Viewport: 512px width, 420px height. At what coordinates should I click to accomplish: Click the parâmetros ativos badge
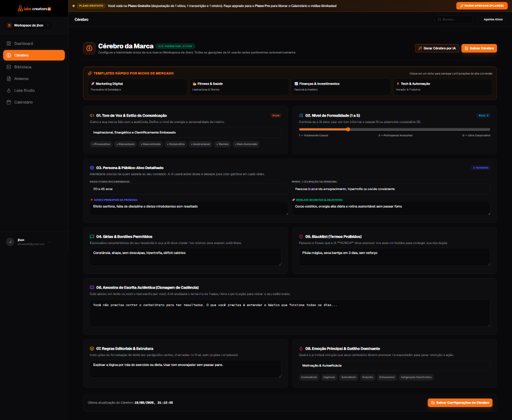(175, 46)
